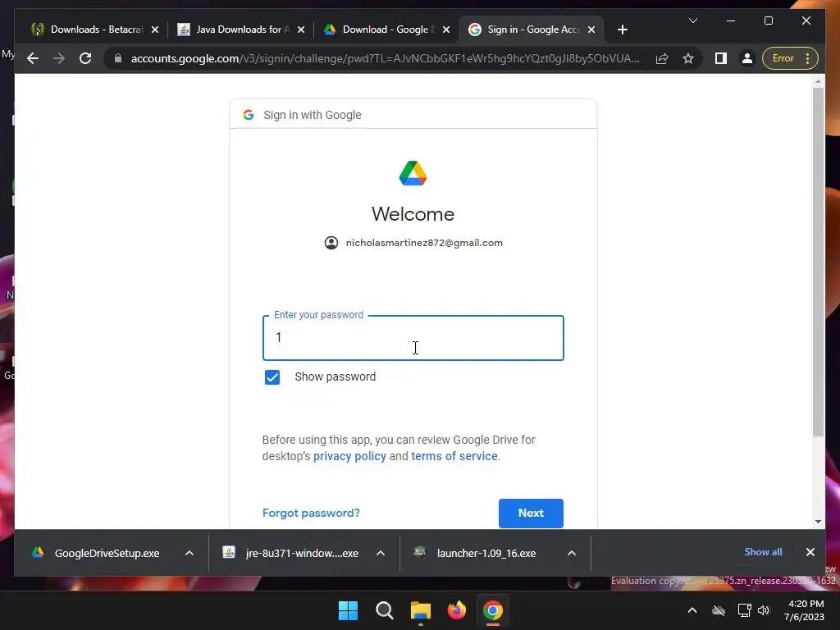Click the Google G logo
The width and height of the screenshot is (840, 630).
click(x=248, y=115)
